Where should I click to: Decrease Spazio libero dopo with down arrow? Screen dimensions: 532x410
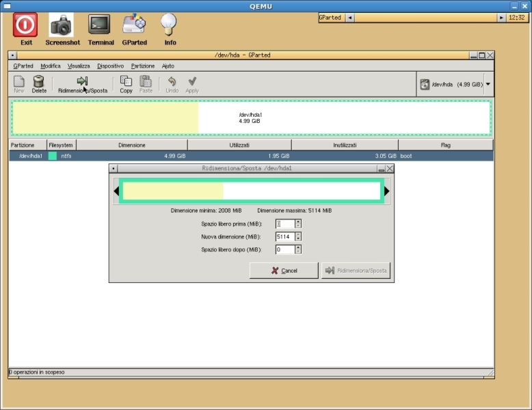pyautogui.click(x=298, y=251)
